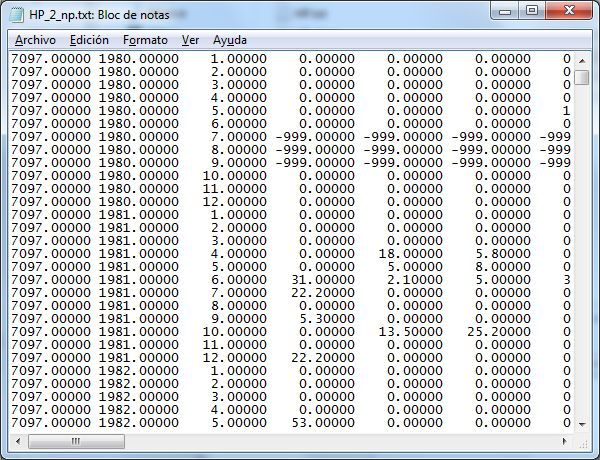The width and height of the screenshot is (600, 460).
Task: Click the vertical scrollbar down arrow
Action: pos(582,424)
